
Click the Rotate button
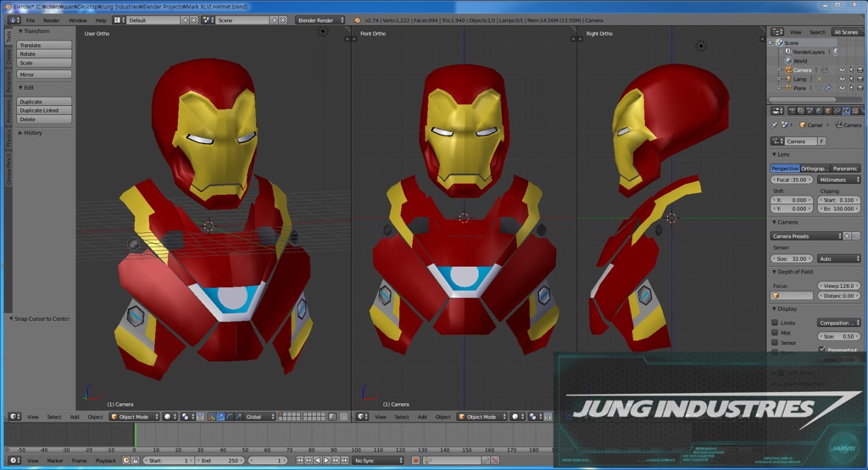coord(44,53)
